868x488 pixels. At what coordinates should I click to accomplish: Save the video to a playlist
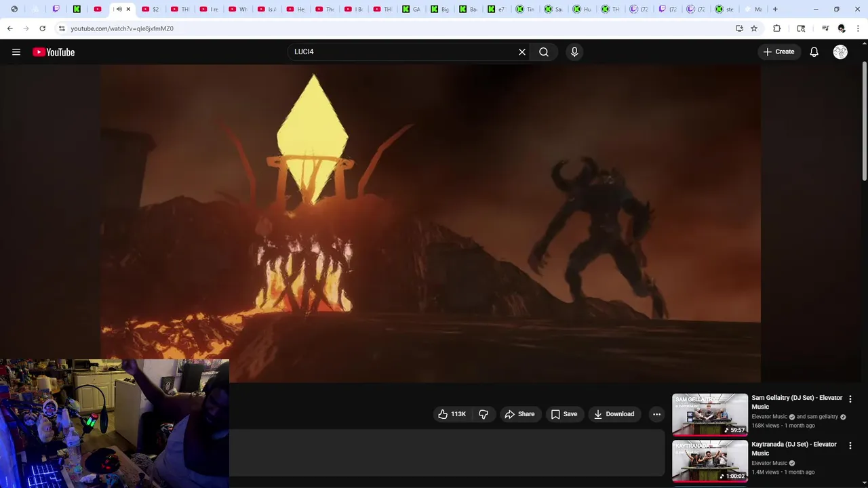point(564,414)
